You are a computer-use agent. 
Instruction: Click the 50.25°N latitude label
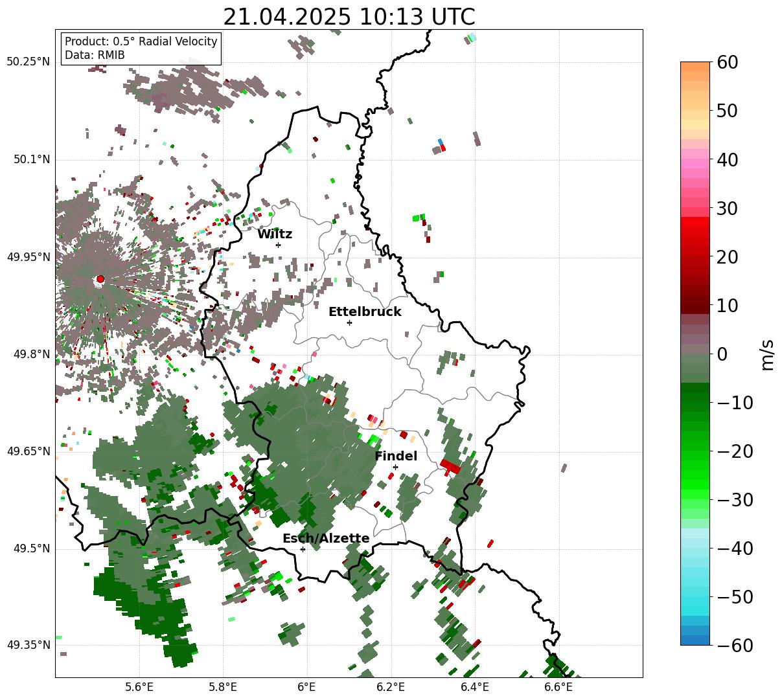(x=29, y=62)
